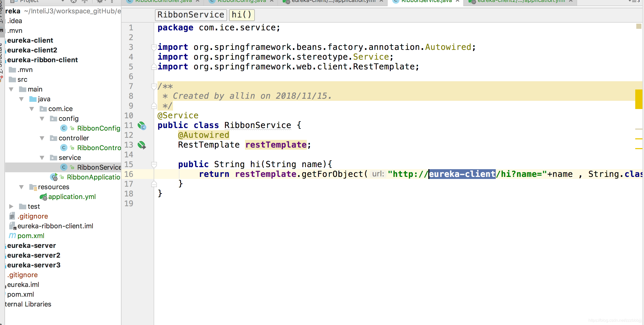Viewport: 644px width, 325px height.
Task: Click the inspection status square atop the error stripe
Action: point(639,26)
